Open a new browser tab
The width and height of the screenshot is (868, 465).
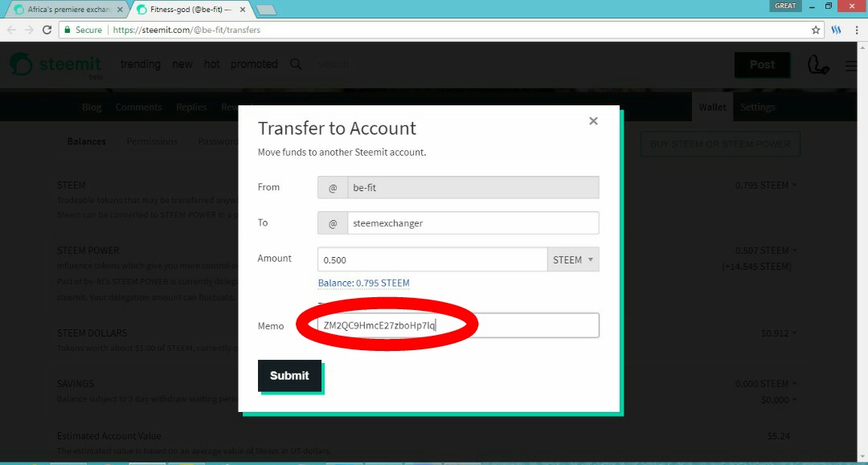tap(266, 10)
